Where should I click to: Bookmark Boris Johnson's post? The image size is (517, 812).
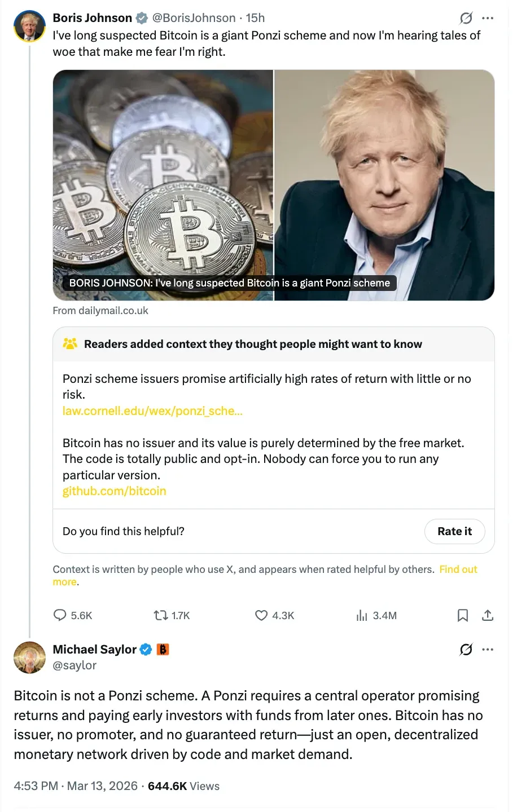463,615
